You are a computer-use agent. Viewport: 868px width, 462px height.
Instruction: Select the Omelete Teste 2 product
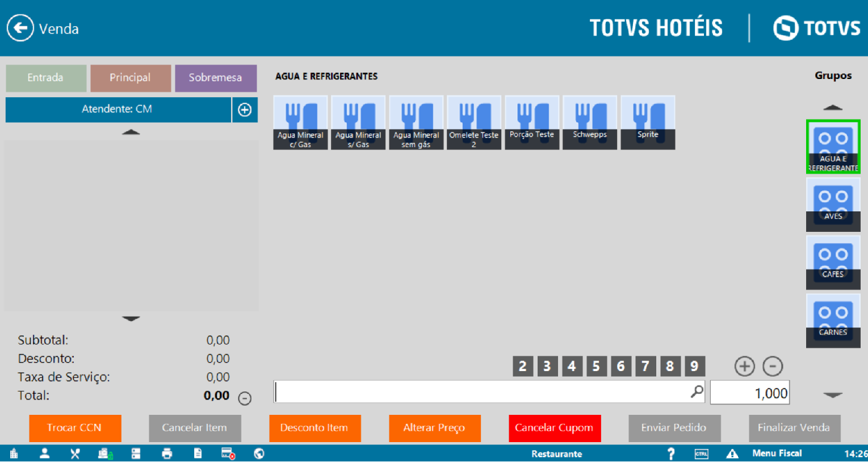click(474, 123)
